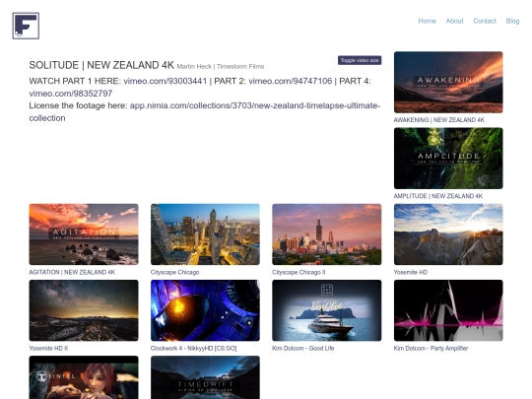Click the Martin Heck | Timestorm Films author text

[x=221, y=67]
